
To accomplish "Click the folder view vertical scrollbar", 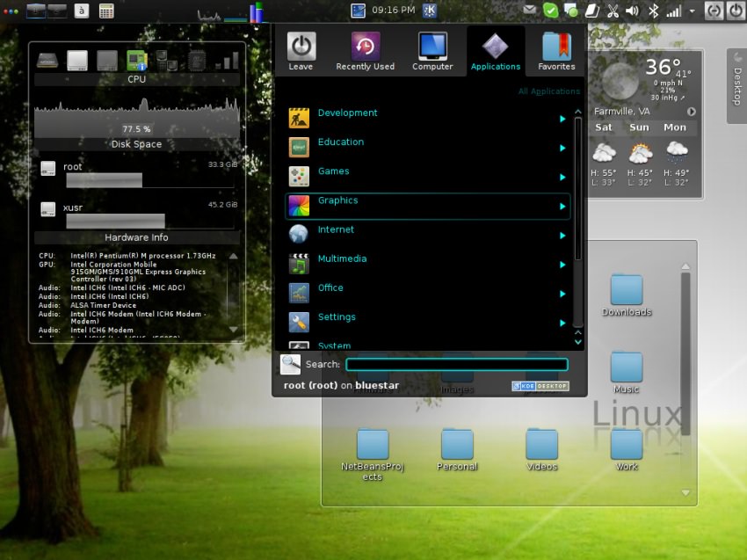I will [685, 352].
